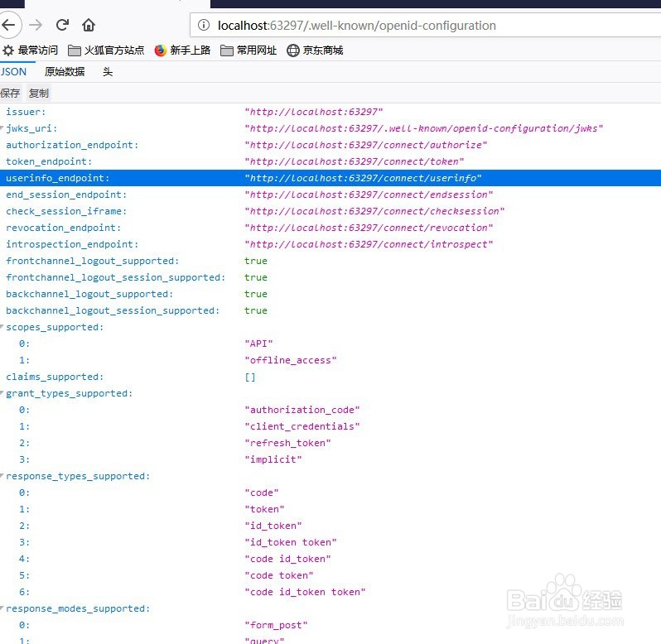
Task: Click the connect/revocation URL value
Action: point(369,228)
